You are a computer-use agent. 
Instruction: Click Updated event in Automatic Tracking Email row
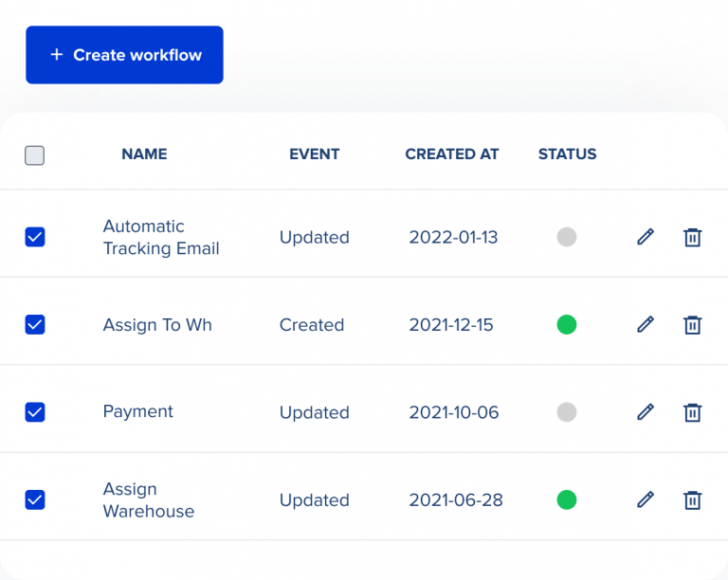315,238
